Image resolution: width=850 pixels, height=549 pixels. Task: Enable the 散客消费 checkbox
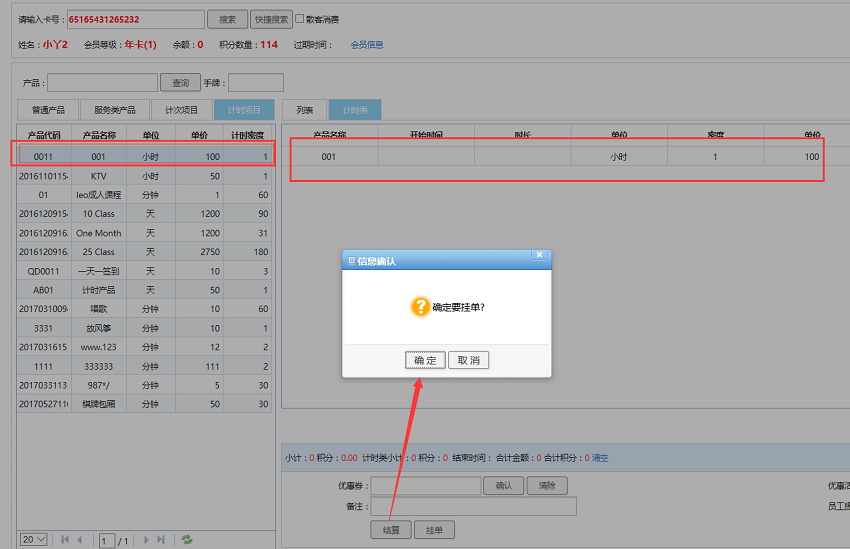(300, 19)
